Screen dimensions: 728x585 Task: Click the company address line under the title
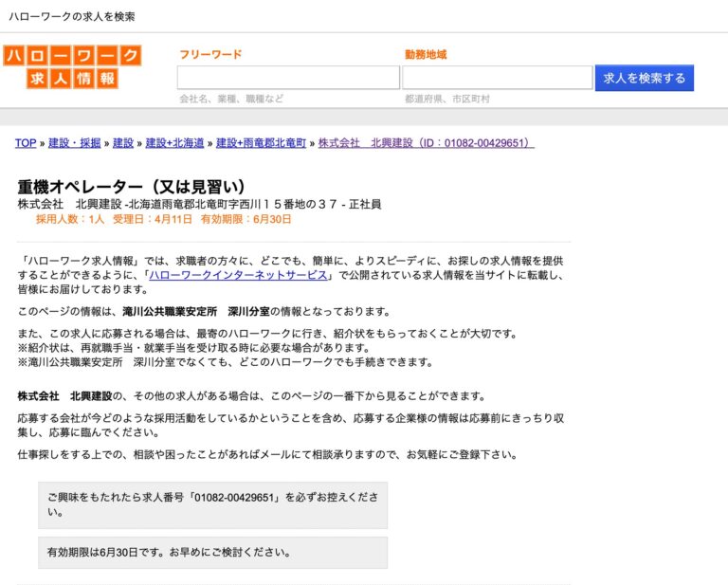coord(199,204)
